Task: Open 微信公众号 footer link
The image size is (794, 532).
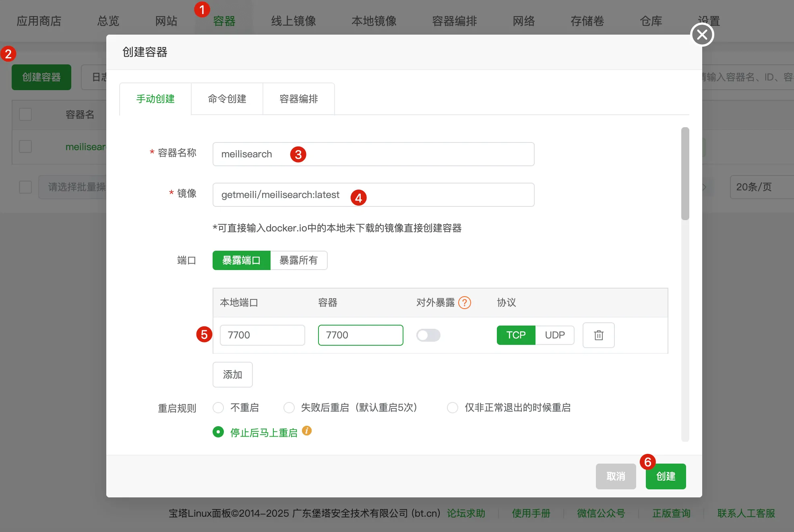Action: click(601, 513)
